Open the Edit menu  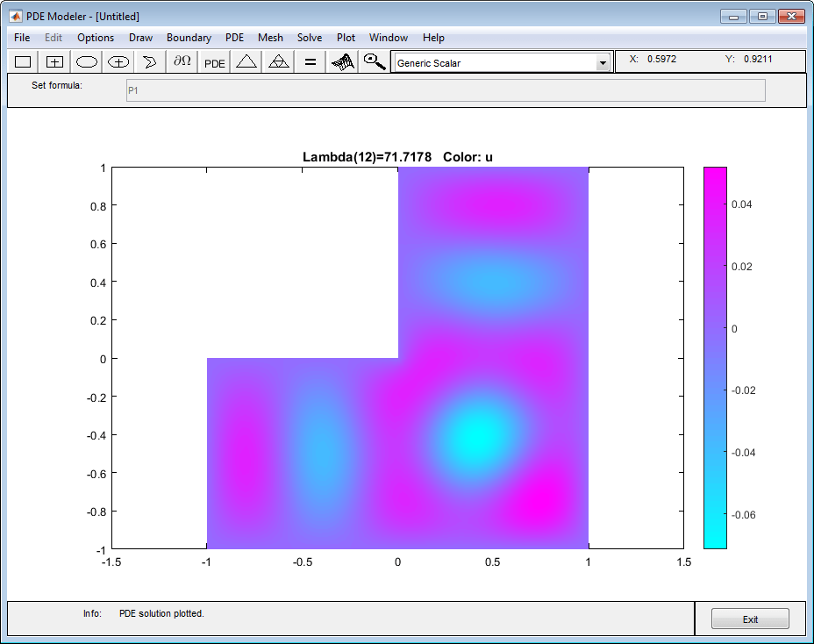tap(54, 38)
